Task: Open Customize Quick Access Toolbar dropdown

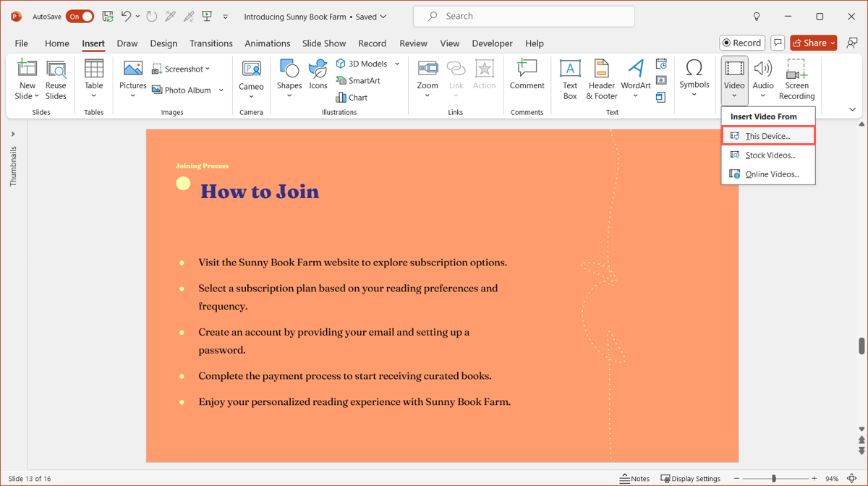Action: [225, 17]
